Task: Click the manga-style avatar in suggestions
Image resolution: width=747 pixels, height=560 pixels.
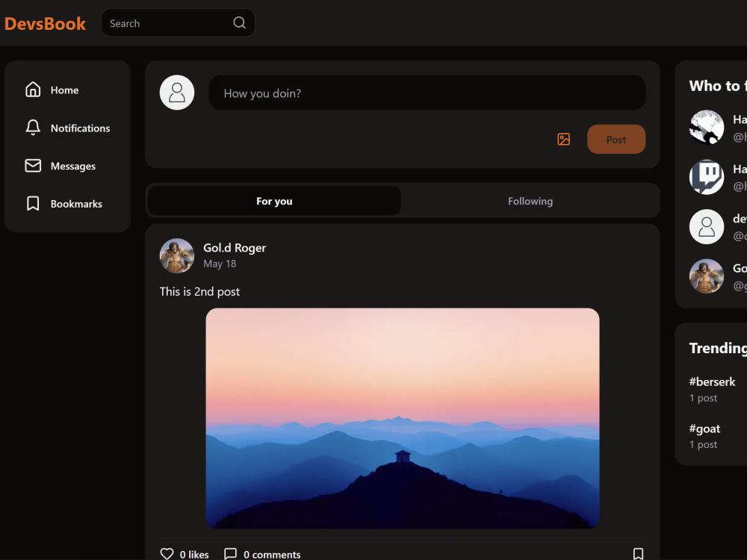Action: [707, 127]
